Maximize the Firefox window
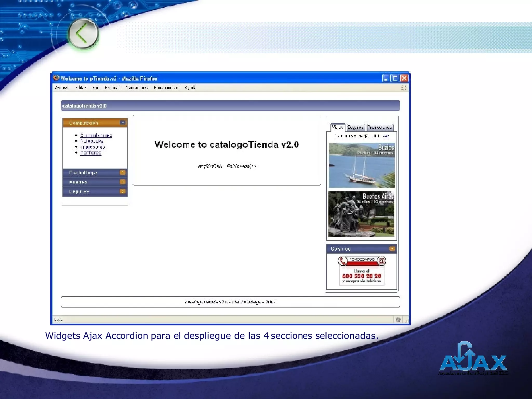This screenshot has height=399, width=532. tap(395, 78)
